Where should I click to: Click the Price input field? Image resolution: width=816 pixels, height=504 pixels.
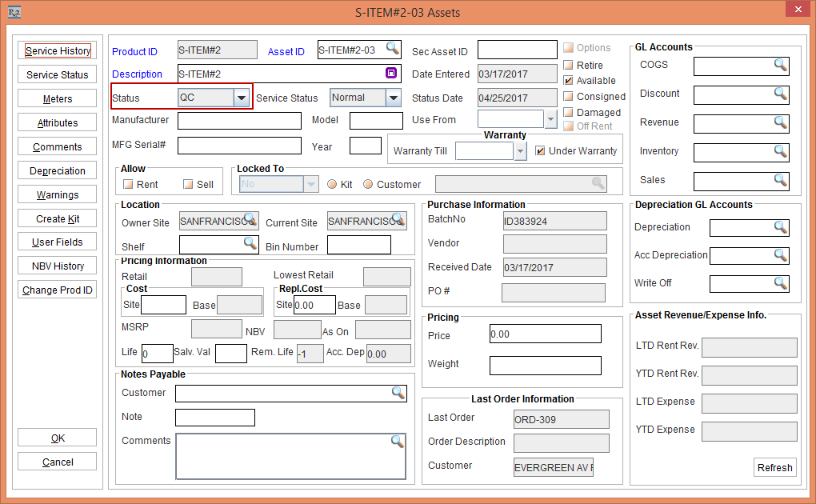545,334
